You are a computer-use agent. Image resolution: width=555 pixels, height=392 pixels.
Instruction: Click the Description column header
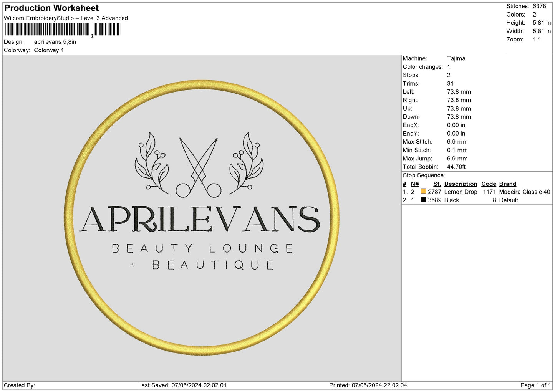(x=461, y=184)
